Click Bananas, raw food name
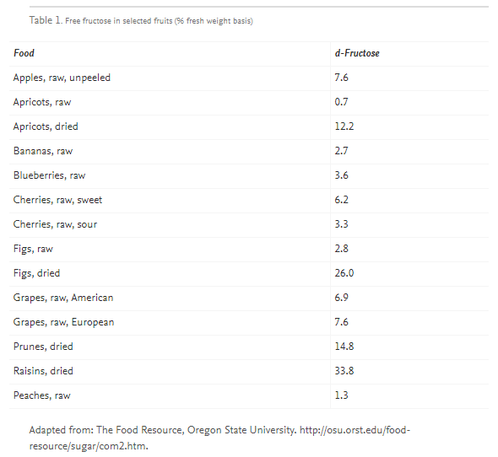Screen dimensions: 498x457 (x=43, y=151)
